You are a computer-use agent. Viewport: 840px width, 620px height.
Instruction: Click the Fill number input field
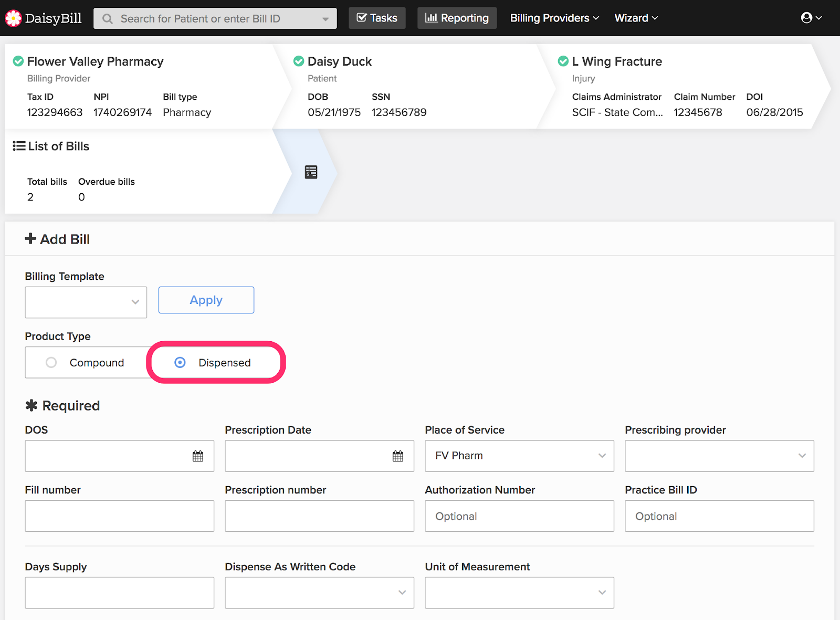tap(119, 516)
